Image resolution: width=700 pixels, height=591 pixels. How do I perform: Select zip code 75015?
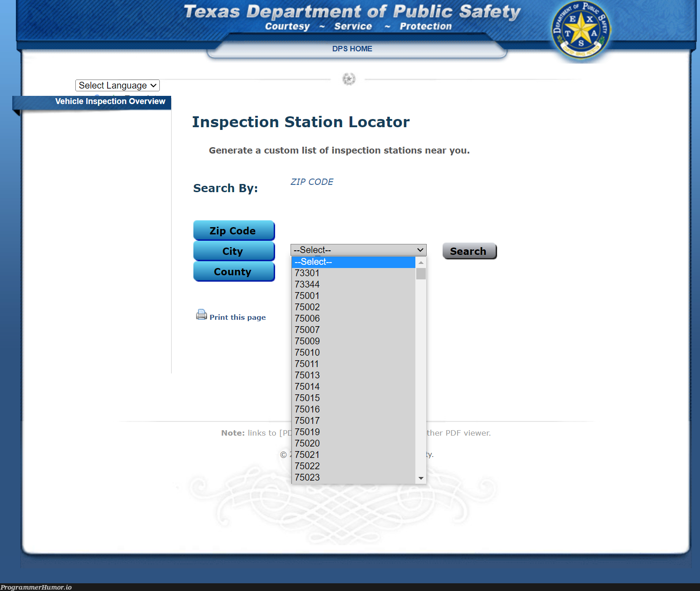pos(353,398)
